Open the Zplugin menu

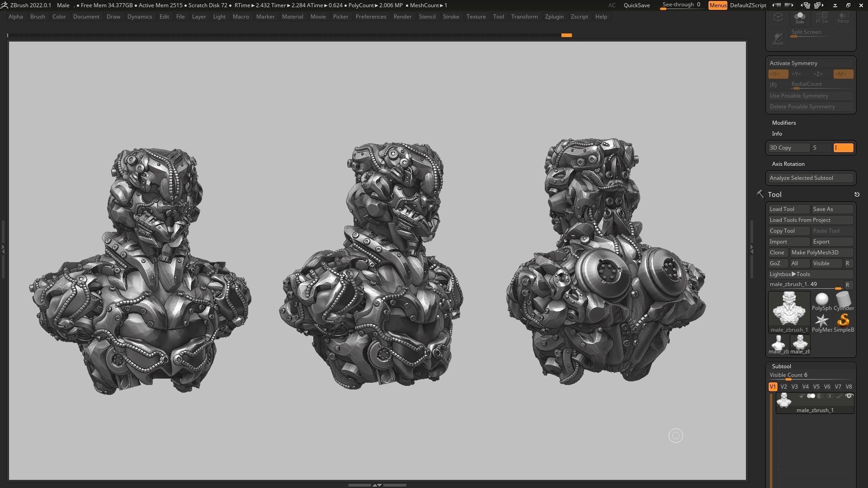coord(554,17)
